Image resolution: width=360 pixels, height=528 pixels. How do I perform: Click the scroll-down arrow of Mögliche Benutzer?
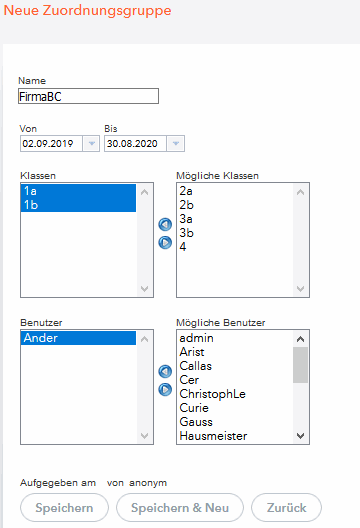(x=300, y=436)
